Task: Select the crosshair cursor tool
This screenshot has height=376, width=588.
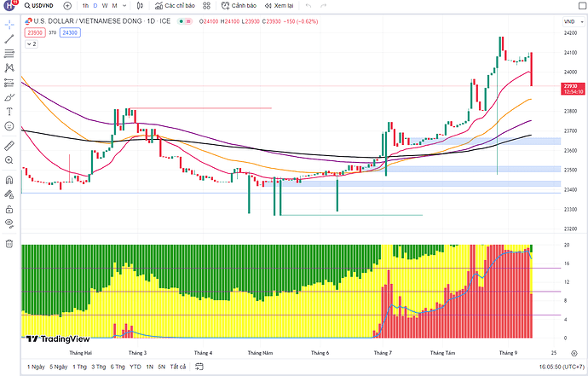Action: (9, 25)
